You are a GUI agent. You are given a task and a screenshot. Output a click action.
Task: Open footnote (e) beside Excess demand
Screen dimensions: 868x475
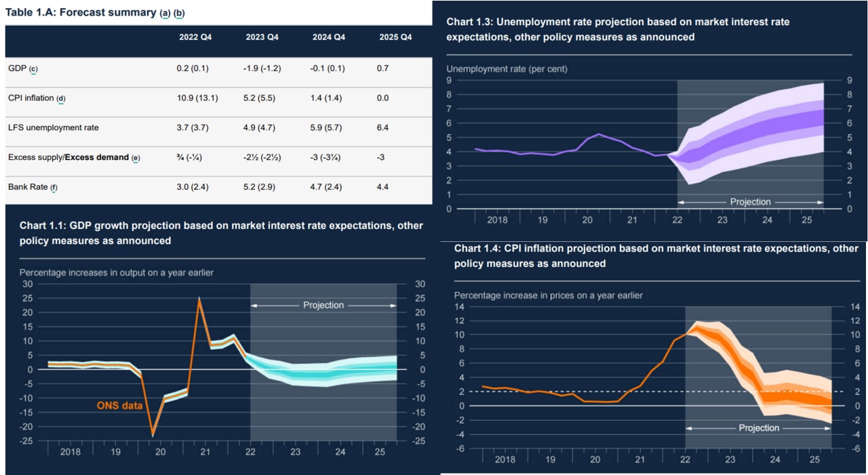pyautogui.click(x=136, y=157)
